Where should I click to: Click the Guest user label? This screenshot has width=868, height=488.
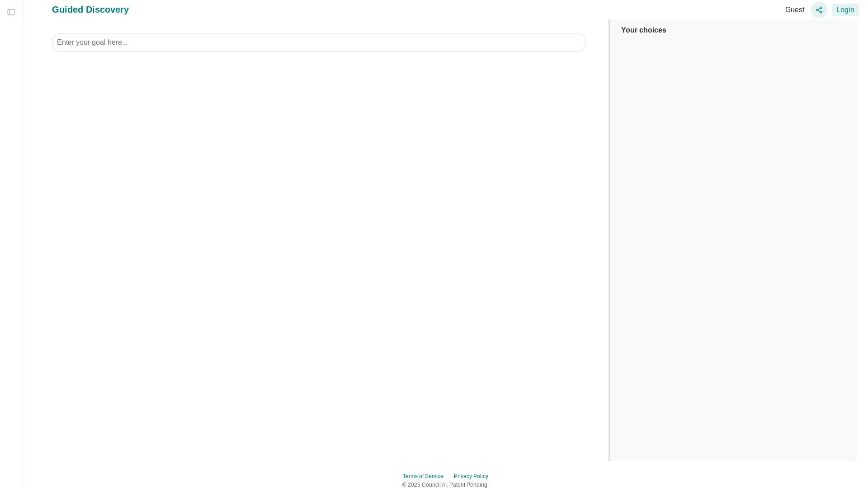point(794,10)
